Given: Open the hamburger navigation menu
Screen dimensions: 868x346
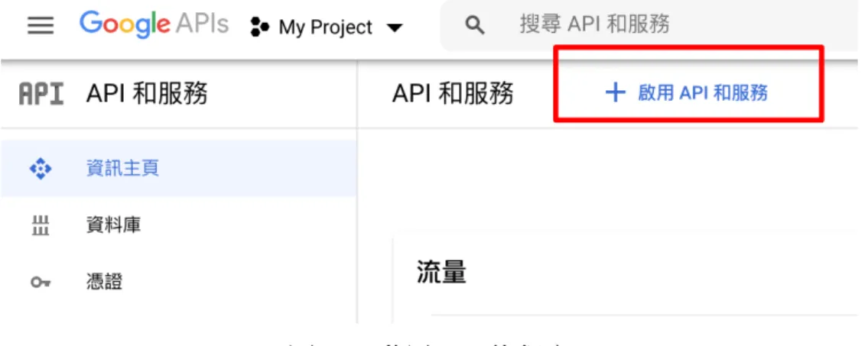Looking at the screenshot, I should tap(41, 26).
